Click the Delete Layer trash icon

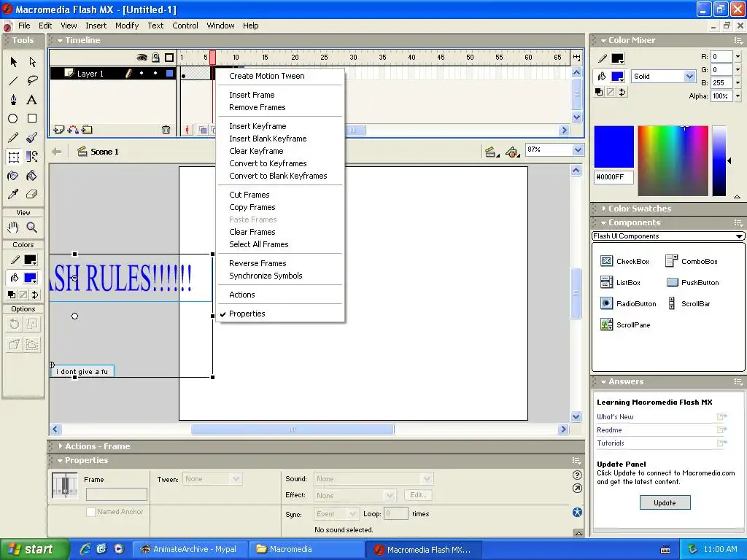click(x=166, y=130)
